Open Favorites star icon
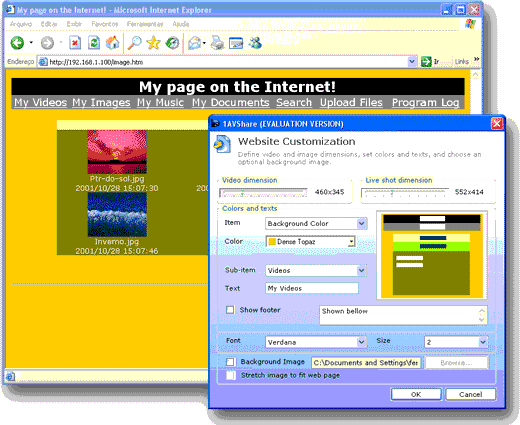Image resolution: width=520 pixels, height=425 pixels. [x=153, y=43]
